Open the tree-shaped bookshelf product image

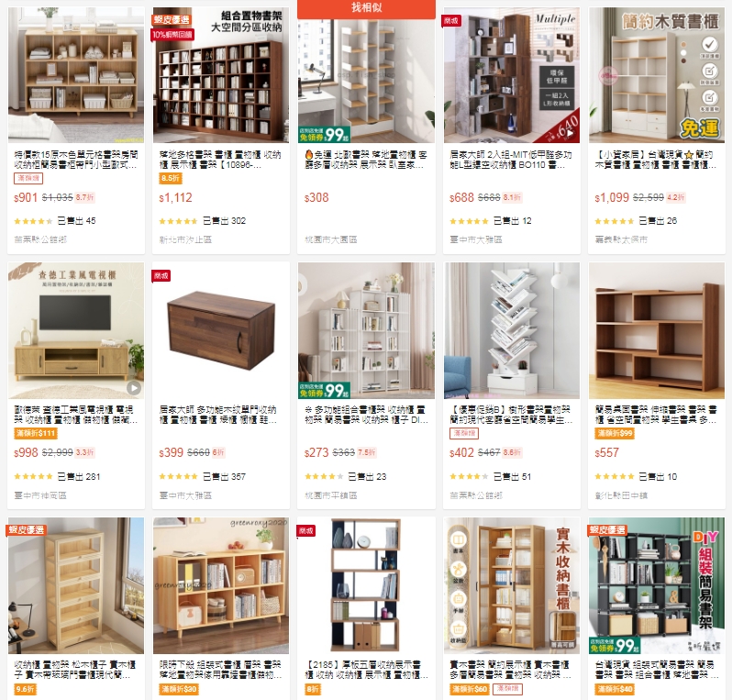512,330
